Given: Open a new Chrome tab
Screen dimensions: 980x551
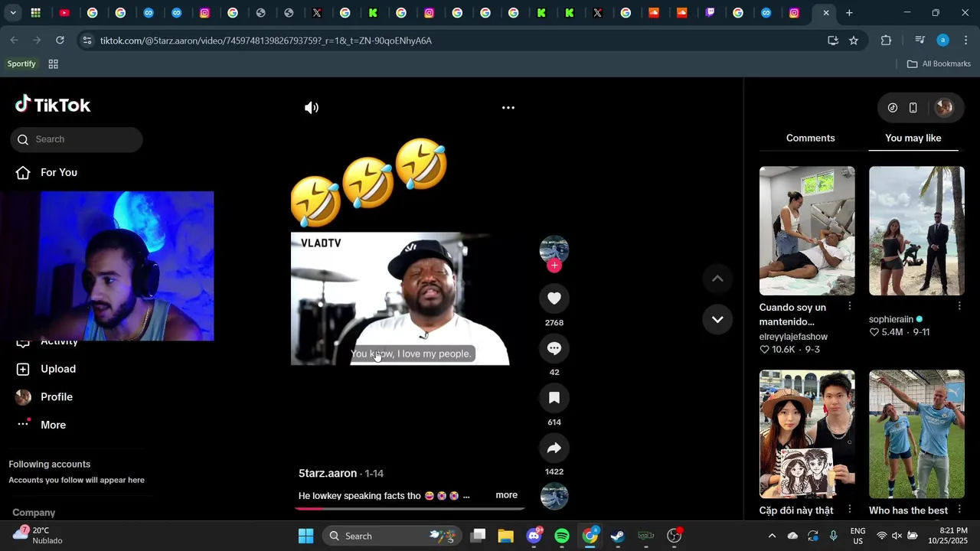Looking at the screenshot, I should (x=849, y=13).
